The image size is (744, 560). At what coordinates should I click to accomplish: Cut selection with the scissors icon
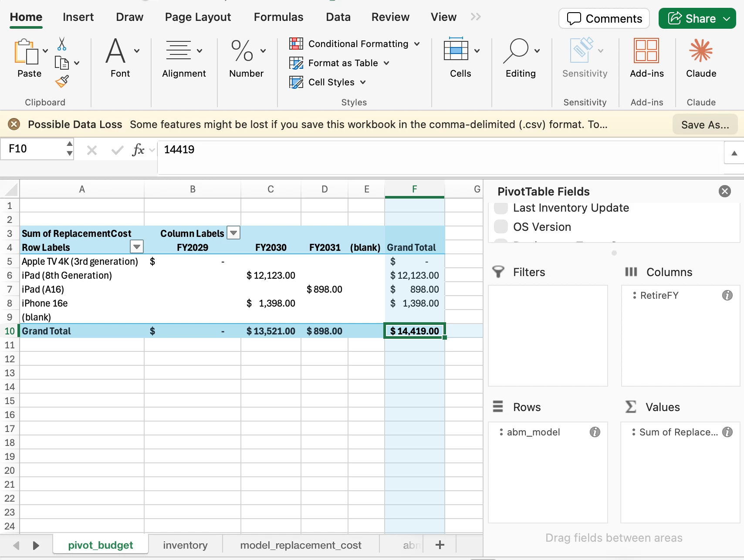click(x=62, y=44)
